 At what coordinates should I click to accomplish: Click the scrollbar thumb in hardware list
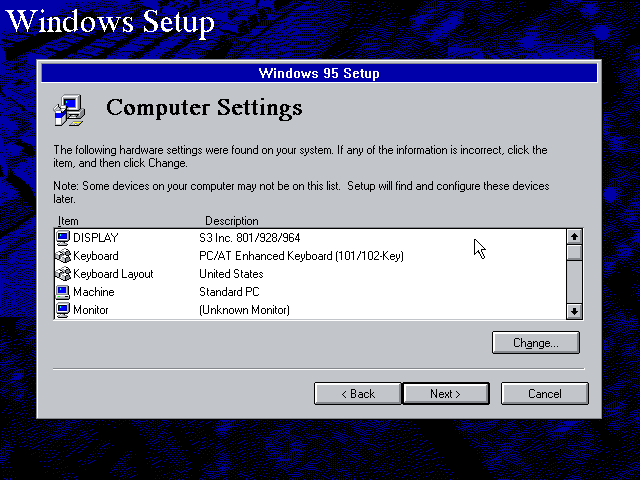(x=574, y=252)
